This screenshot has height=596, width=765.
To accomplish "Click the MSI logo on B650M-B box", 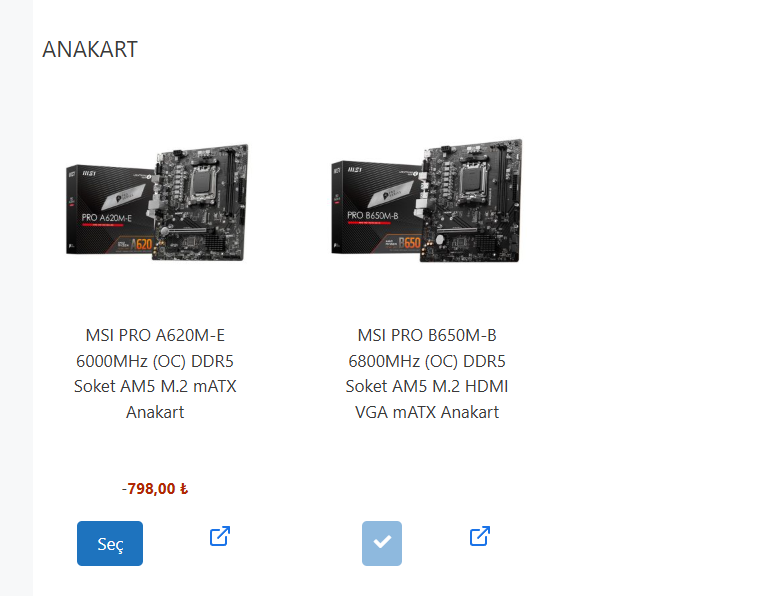I will (x=355, y=170).
